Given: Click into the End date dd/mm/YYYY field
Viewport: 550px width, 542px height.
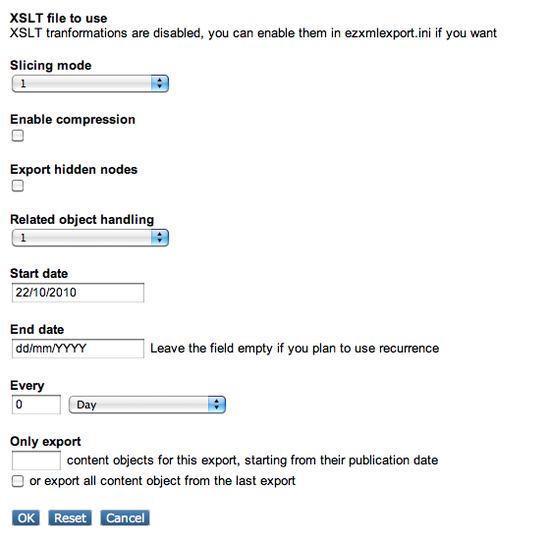Looking at the screenshot, I should tap(78, 348).
